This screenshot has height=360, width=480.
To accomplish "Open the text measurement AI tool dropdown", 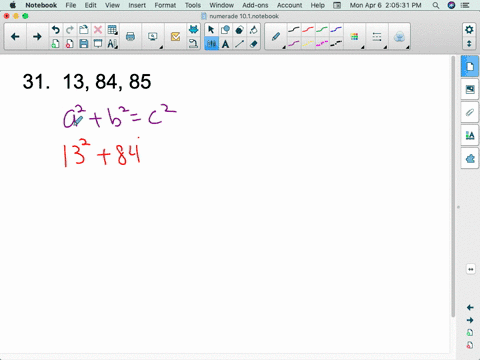I will (x=112, y=44).
